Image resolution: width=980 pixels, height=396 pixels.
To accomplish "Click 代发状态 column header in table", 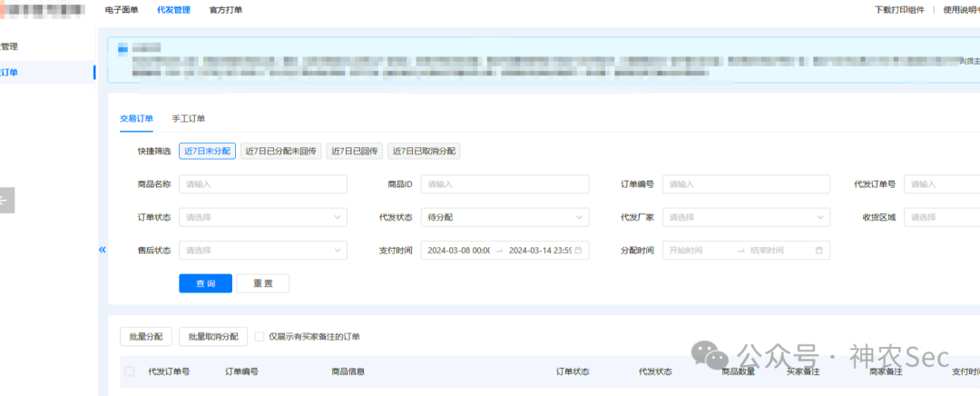I will point(655,371).
